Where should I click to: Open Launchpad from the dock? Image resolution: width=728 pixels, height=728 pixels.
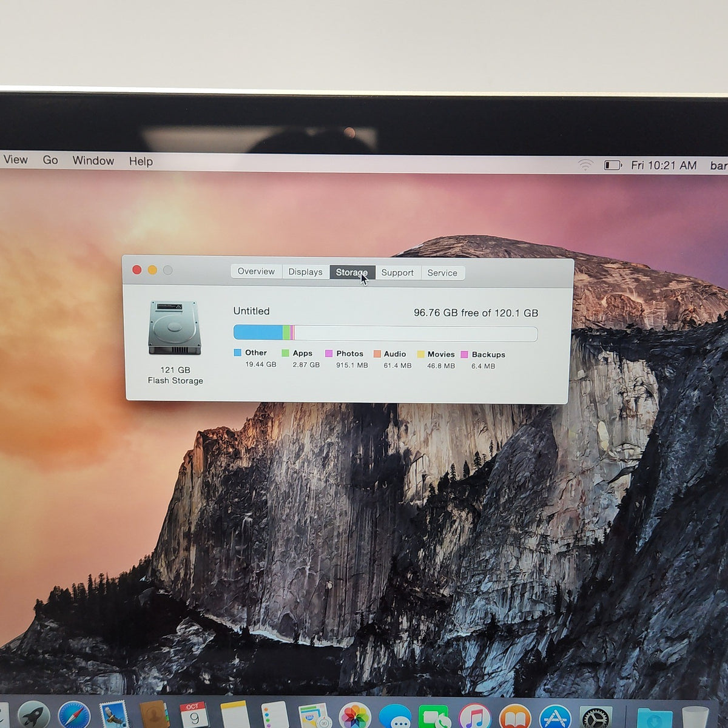pyautogui.click(x=34, y=716)
